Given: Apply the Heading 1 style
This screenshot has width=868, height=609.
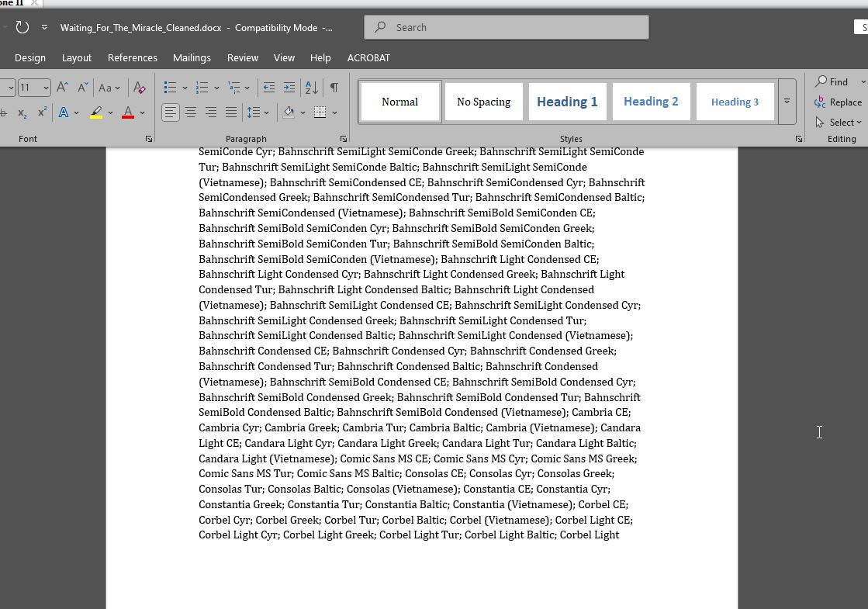Looking at the screenshot, I should point(567,102).
